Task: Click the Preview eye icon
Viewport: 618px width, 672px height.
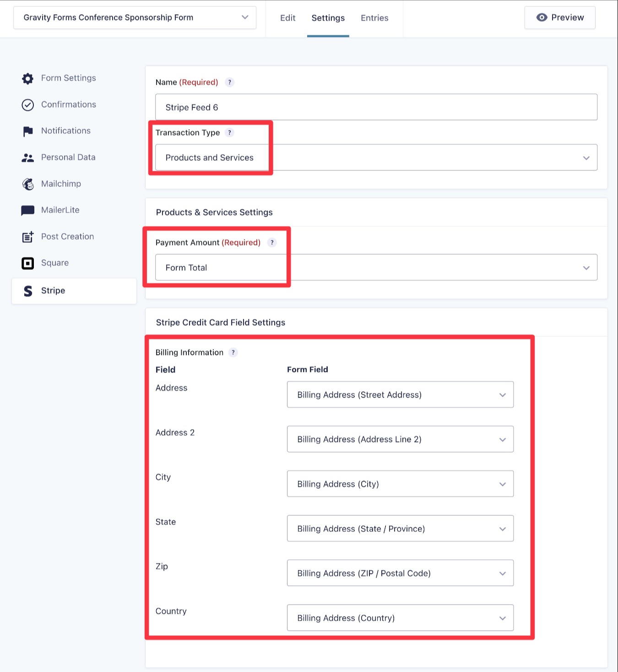Action: pyautogui.click(x=542, y=17)
